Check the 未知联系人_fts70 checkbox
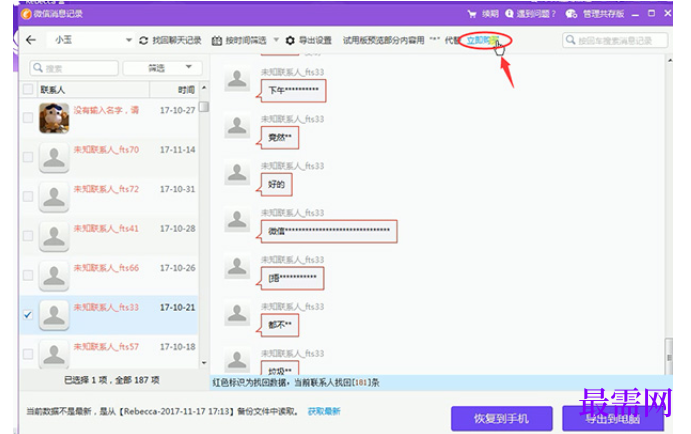Image resolution: width=691 pixels, height=434 pixels. (x=28, y=157)
